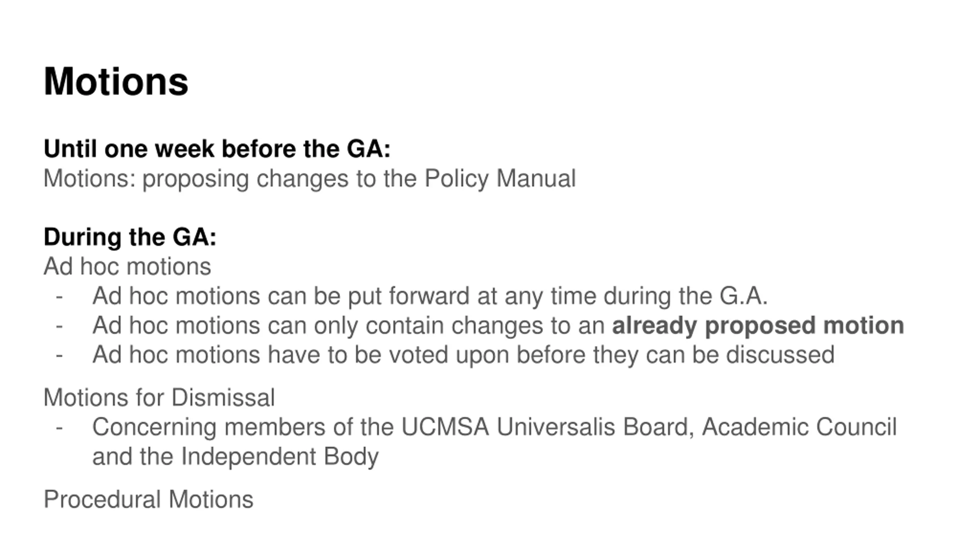Click the dash before first ad hoc bullet
The width and height of the screenshot is (980, 551).
[59, 297]
